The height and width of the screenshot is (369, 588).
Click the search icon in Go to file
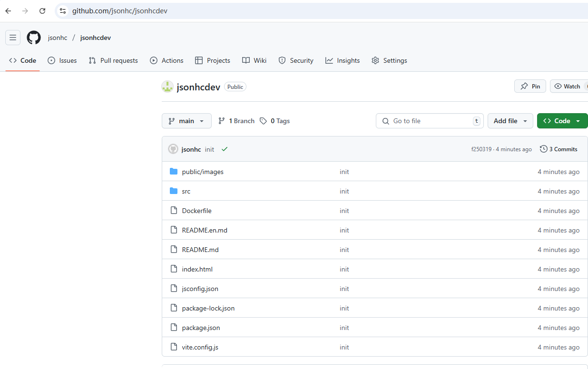[x=385, y=121]
